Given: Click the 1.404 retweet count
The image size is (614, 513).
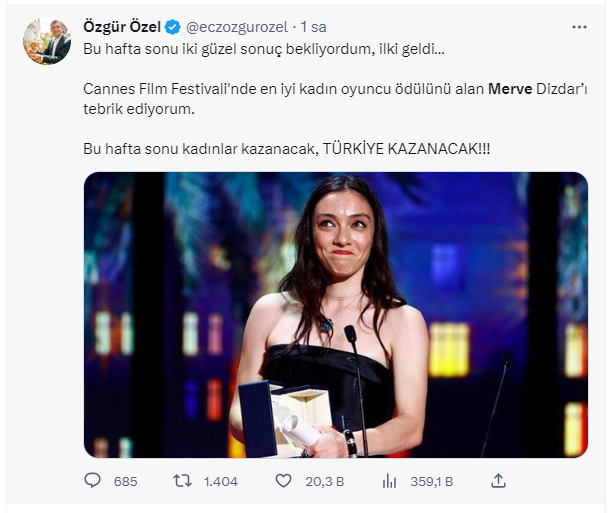Looking at the screenshot, I should [x=220, y=481].
